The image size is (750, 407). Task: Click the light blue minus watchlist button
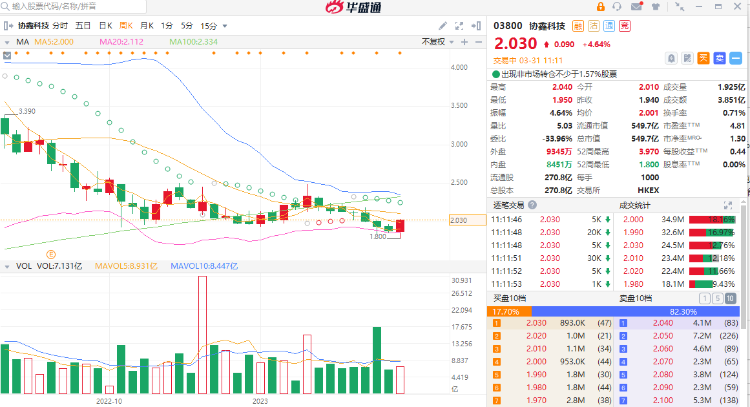click(x=736, y=58)
